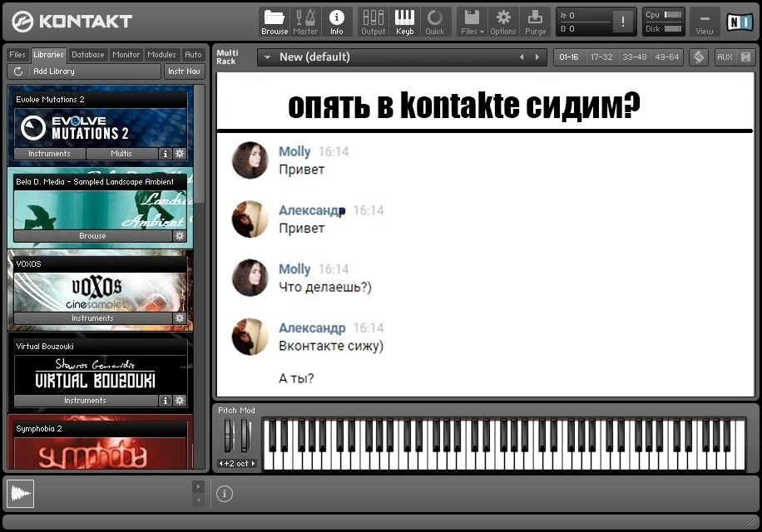
Task: Open Bela D. Media settings gear
Action: point(180,236)
